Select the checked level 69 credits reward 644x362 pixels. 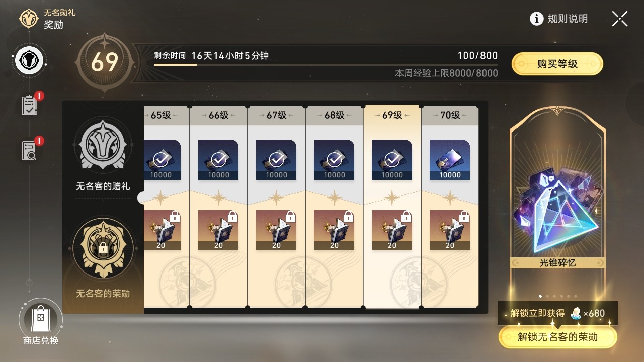coord(392,160)
